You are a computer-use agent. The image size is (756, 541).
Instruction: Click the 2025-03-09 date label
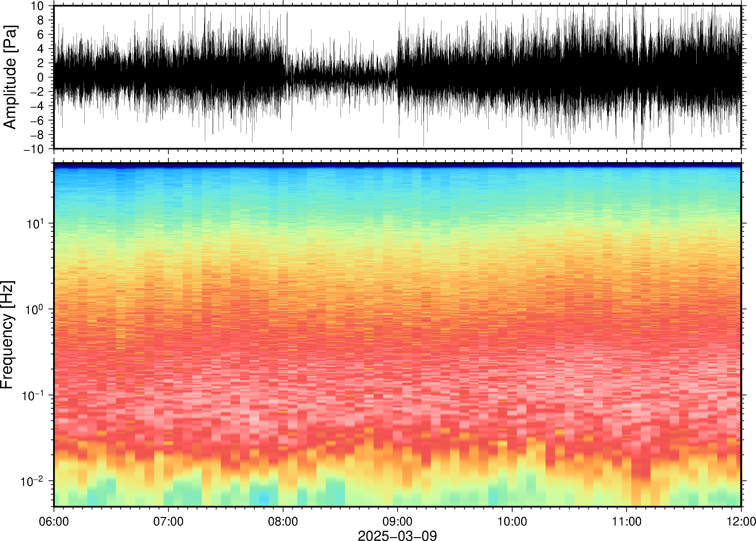pos(397,535)
